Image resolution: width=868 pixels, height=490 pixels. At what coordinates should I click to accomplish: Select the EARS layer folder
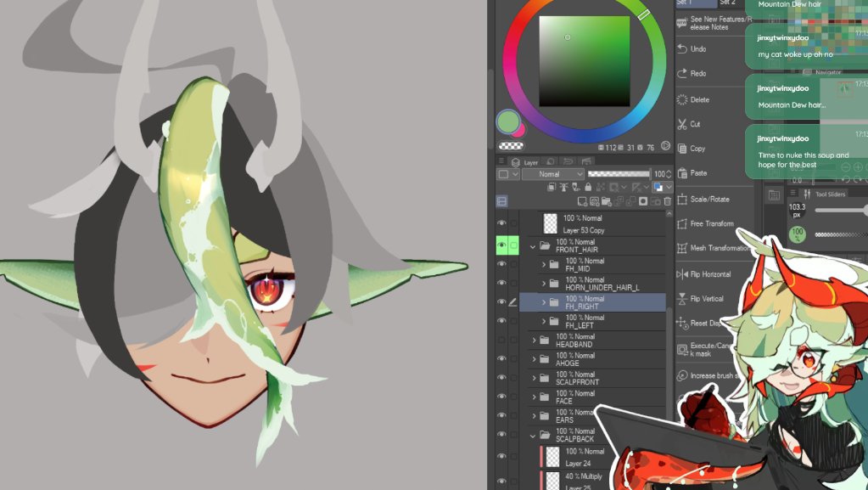[x=592, y=416]
